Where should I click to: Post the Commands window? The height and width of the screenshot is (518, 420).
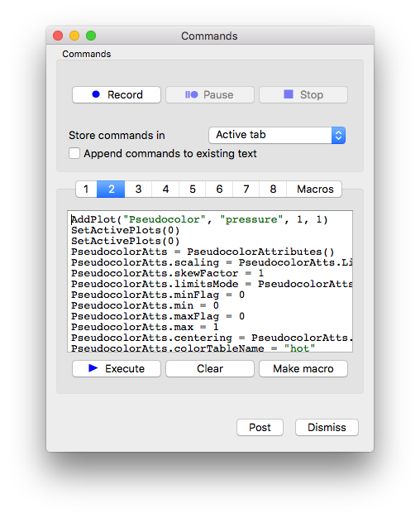click(260, 428)
